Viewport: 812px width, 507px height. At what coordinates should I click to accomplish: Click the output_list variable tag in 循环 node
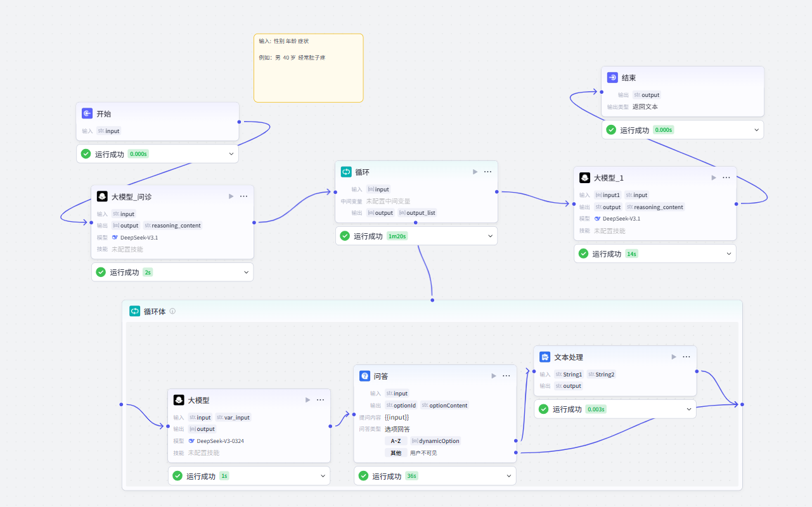417,213
